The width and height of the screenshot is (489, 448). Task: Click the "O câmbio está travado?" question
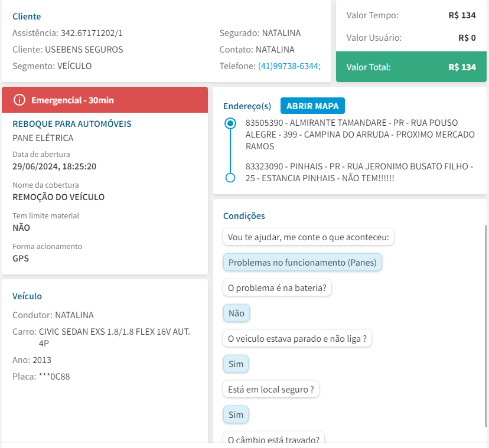[x=273, y=439]
